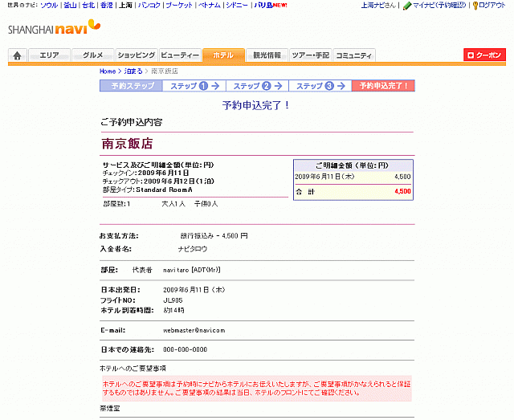Click the phone number 000-000-0000
This screenshot has width=514, height=420.
click(x=186, y=349)
